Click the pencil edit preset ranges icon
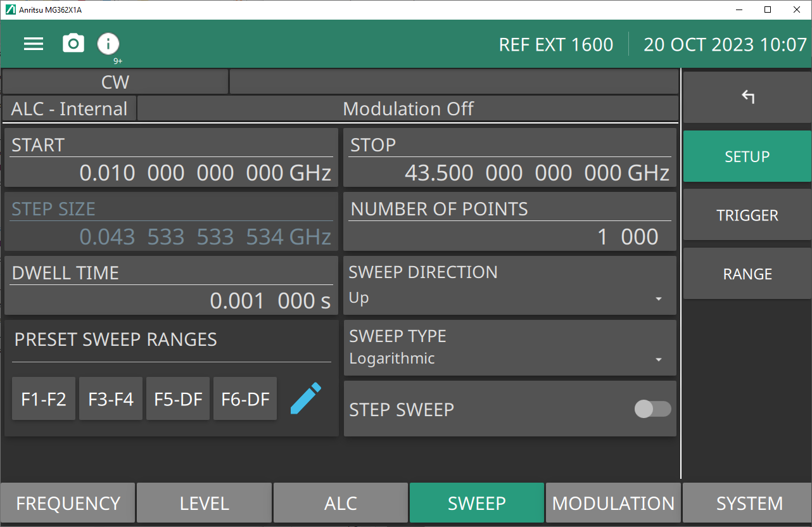Screen dimensions: 812x527 [x=305, y=398]
